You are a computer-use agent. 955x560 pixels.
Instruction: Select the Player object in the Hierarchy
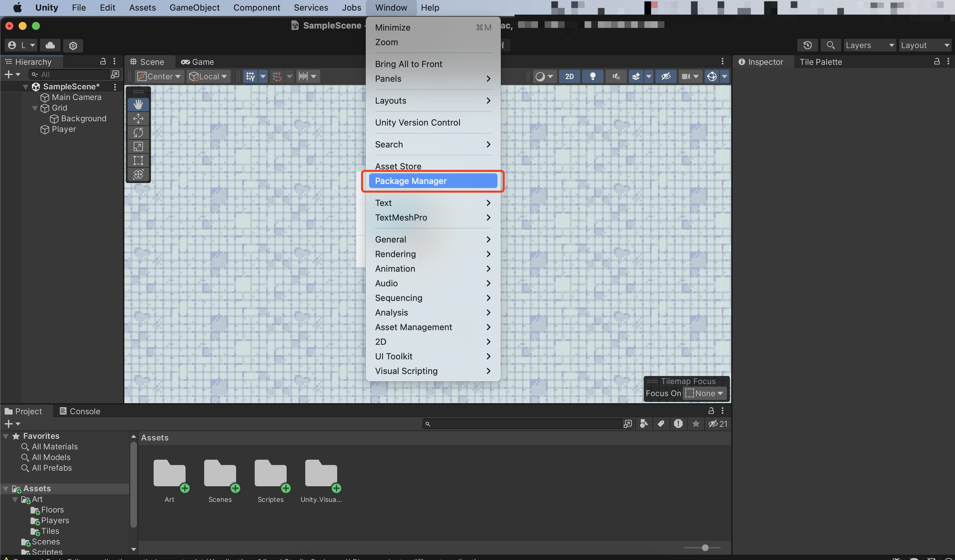(64, 129)
